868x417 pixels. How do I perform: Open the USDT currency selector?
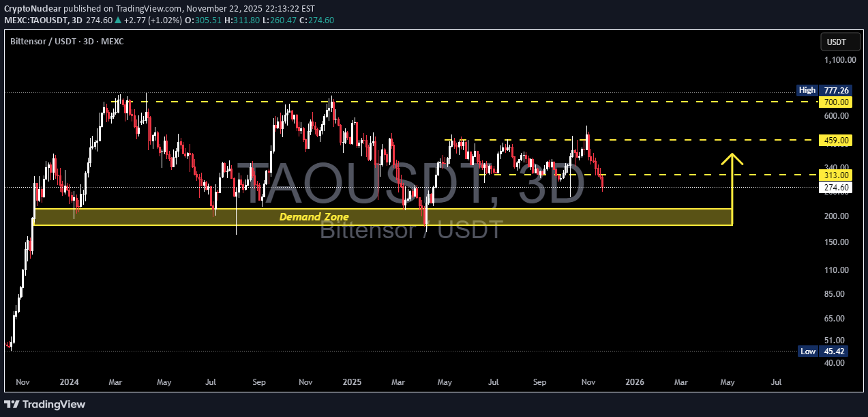[836, 42]
